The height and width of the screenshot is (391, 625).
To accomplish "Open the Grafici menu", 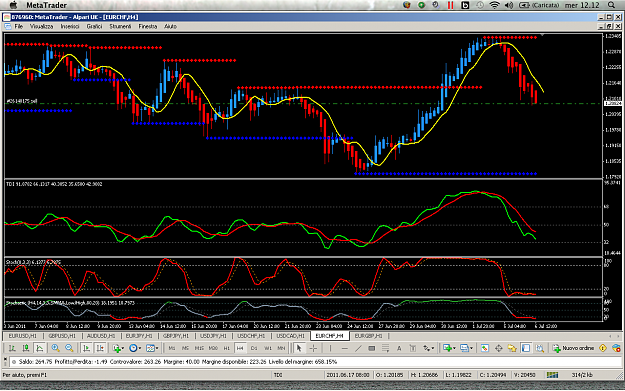I will point(94,26).
